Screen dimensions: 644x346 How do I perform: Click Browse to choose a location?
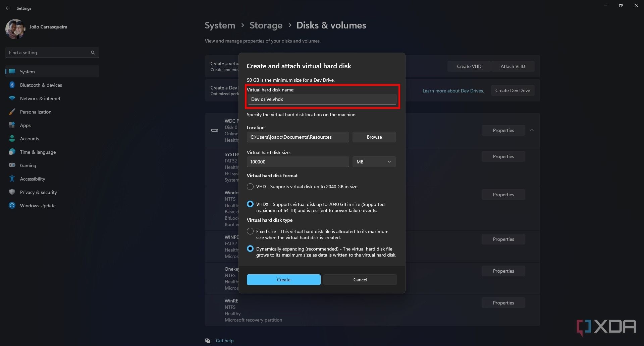[x=374, y=137]
